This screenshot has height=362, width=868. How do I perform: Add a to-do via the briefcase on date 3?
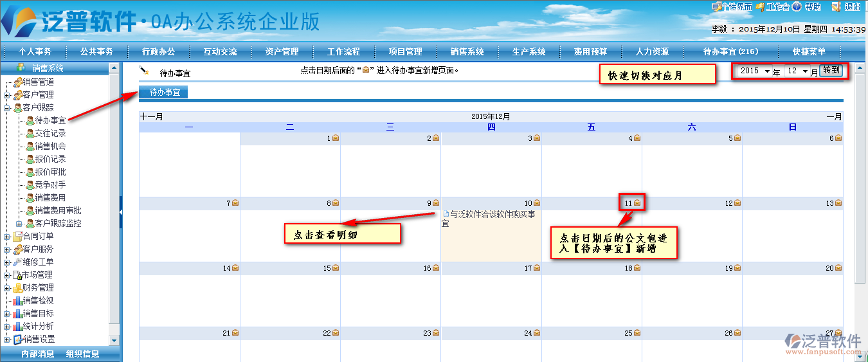coord(537,138)
